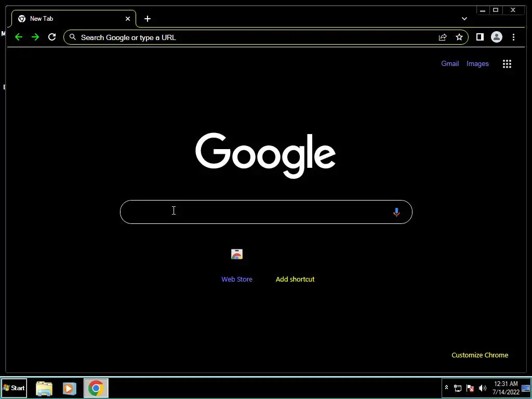Image resolution: width=532 pixels, height=399 pixels.
Task: Open the Gmail link
Action: coord(450,63)
